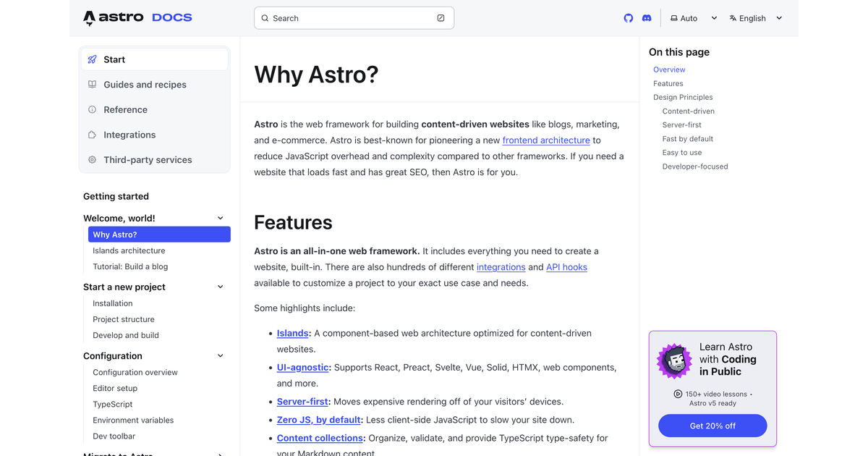Image resolution: width=868 pixels, height=456 pixels.
Task: Click the slash shortcut icon in search
Action: (441, 18)
